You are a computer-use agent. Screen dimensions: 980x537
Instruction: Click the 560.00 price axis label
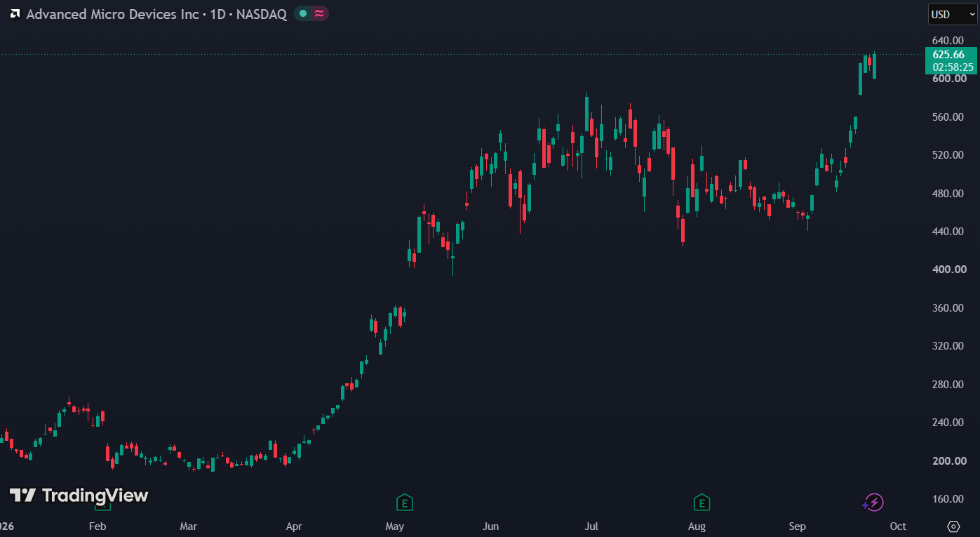[x=947, y=117]
